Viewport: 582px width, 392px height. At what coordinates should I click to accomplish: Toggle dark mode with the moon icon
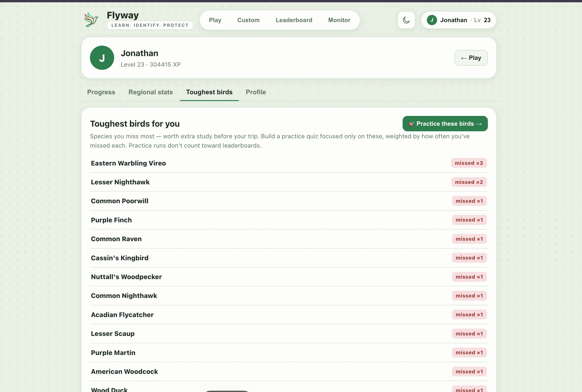[x=406, y=20]
